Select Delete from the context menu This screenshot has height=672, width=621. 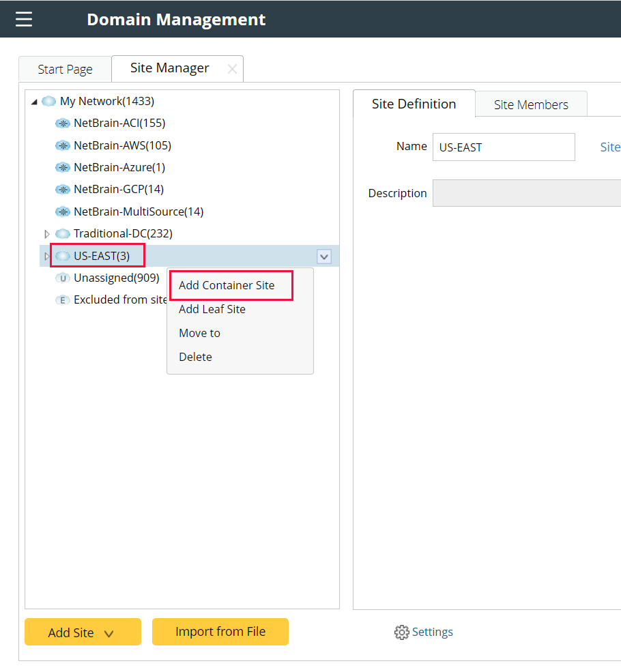(x=195, y=356)
